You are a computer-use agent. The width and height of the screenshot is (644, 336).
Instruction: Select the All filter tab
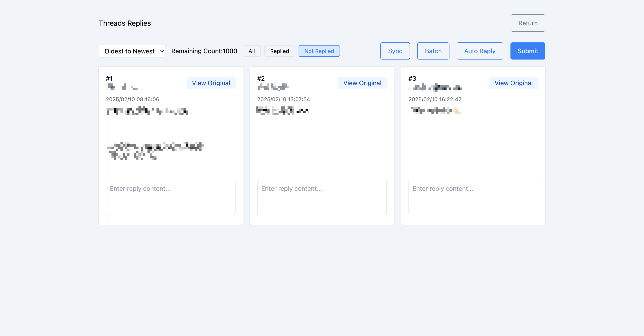tap(252, 51)
